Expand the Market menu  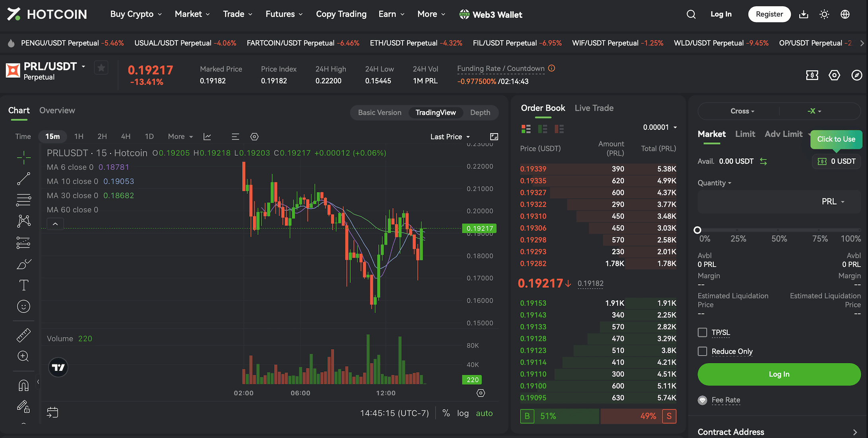192,14
